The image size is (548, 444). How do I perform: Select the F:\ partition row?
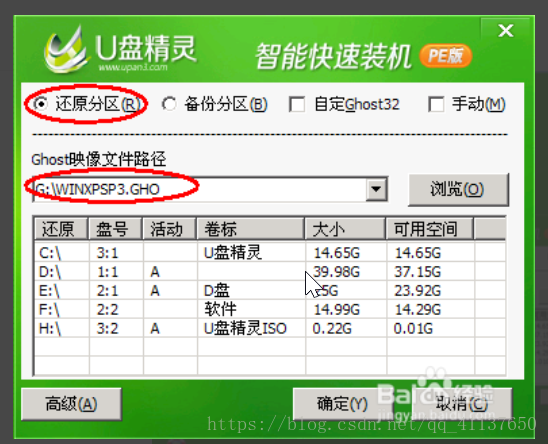(270, 309)
